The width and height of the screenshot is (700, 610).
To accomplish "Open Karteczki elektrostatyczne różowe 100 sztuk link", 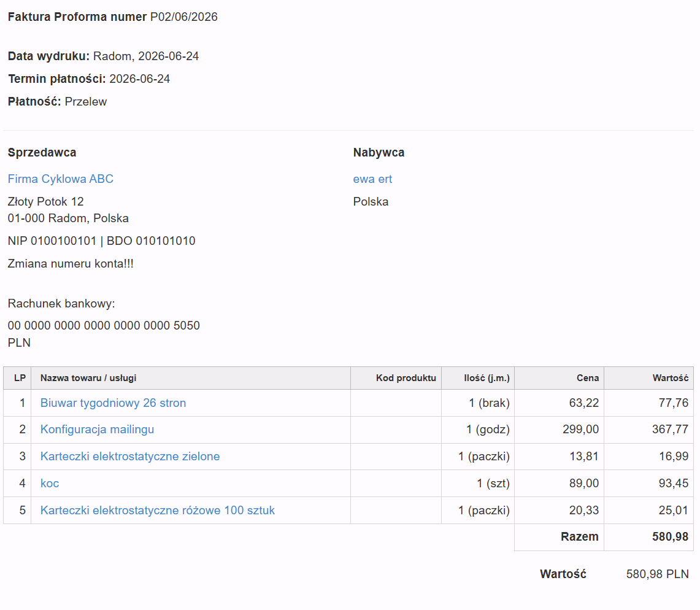I will point(158,510).
